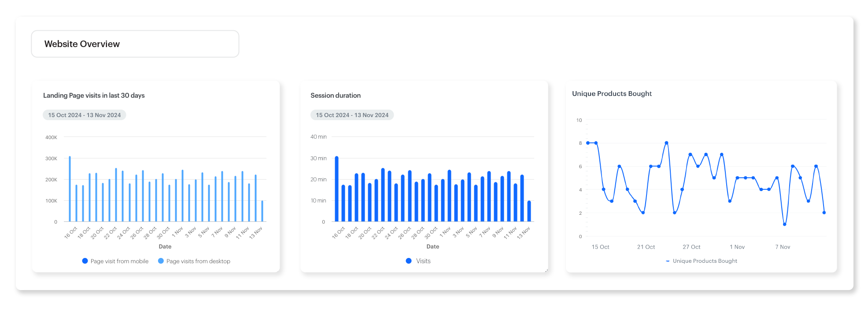Click the tallest bar in Landing Page visits chart
This screenshot has width=868, height=309.
(x=70, y=189)
